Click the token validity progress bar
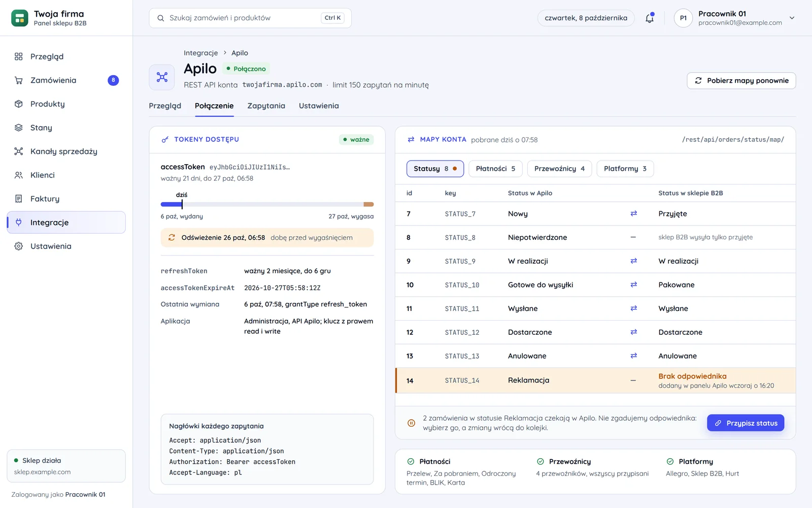Viewport: 812px width, 508px height. point(267,204)
